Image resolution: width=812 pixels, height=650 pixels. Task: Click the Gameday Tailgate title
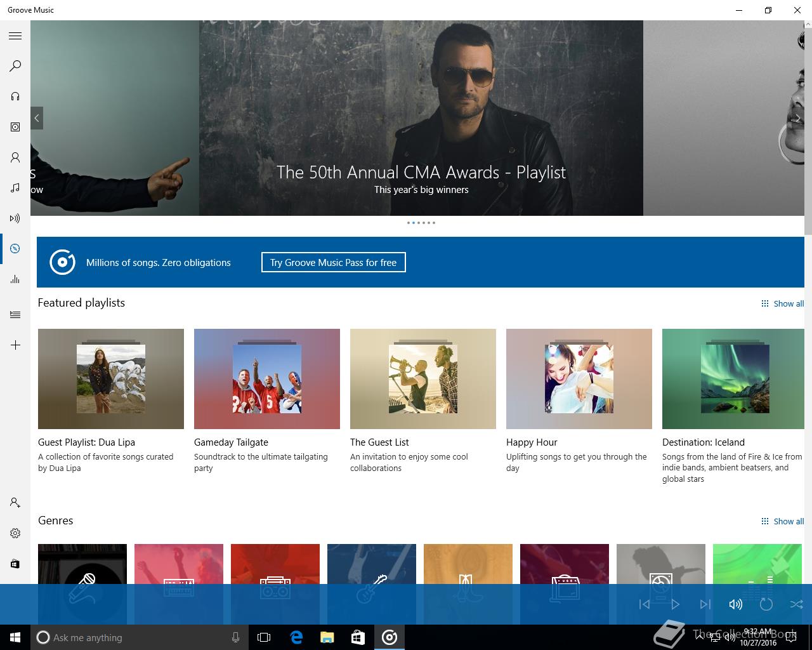pos(231,442)
